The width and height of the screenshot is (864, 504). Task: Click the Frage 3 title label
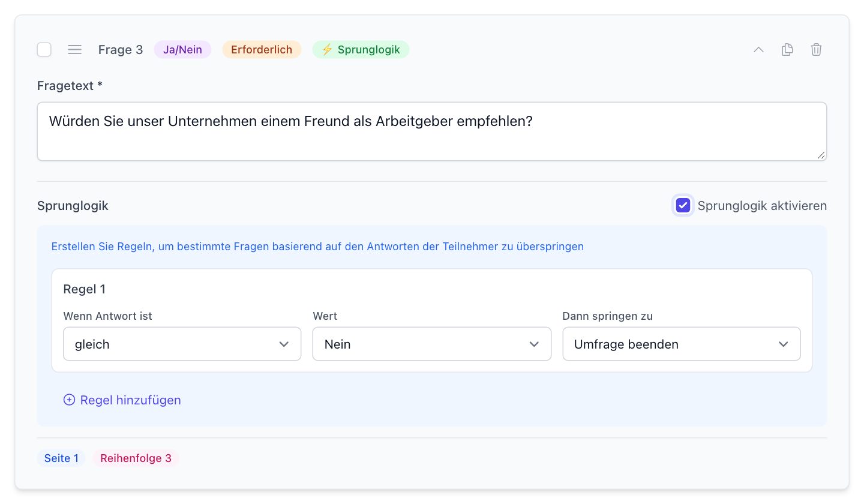[121, 50]
